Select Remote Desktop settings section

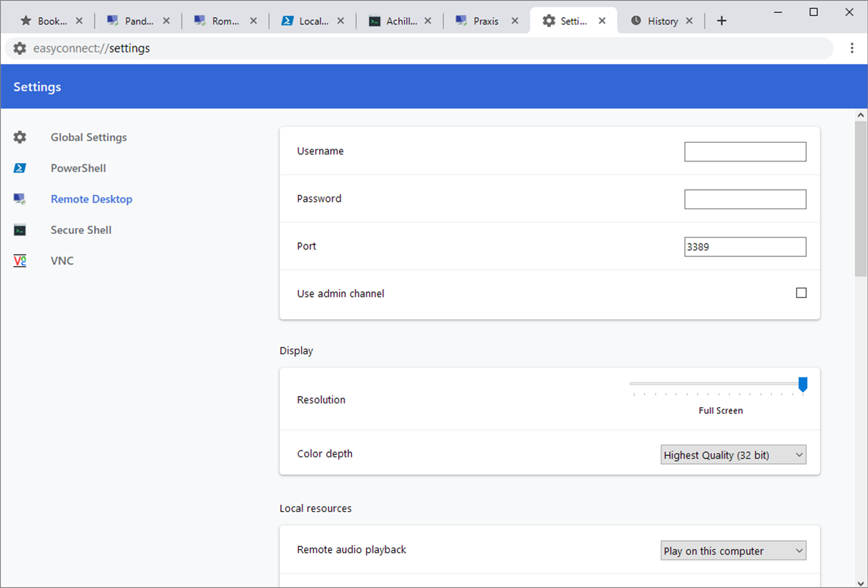pos(91,199)
